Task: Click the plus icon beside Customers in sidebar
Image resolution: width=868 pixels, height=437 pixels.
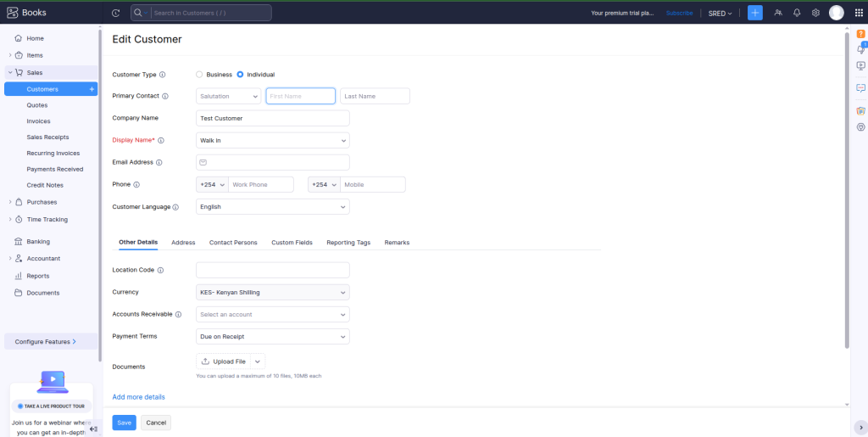Action: click(92, 89)
